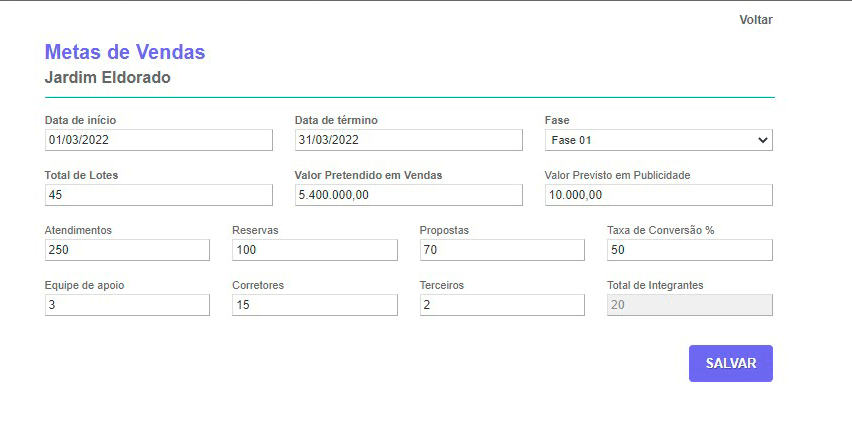Viewport: 852px width, 426px height.
Task: Click the Metas de Vendas heading
Action: click(x=125, y=52)
